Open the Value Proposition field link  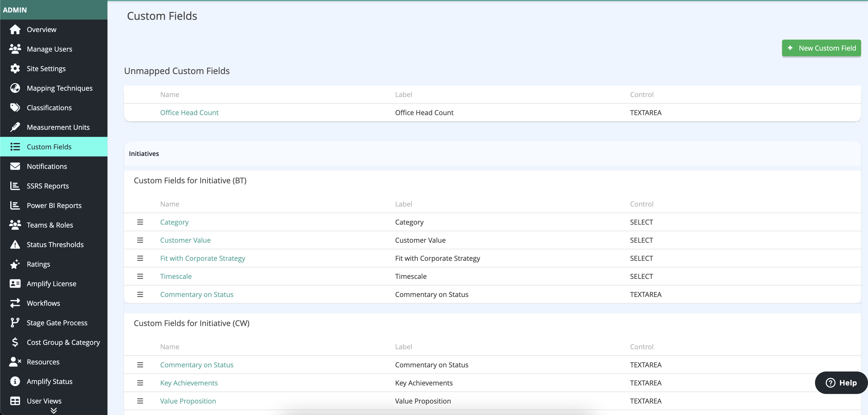[188, 401]
